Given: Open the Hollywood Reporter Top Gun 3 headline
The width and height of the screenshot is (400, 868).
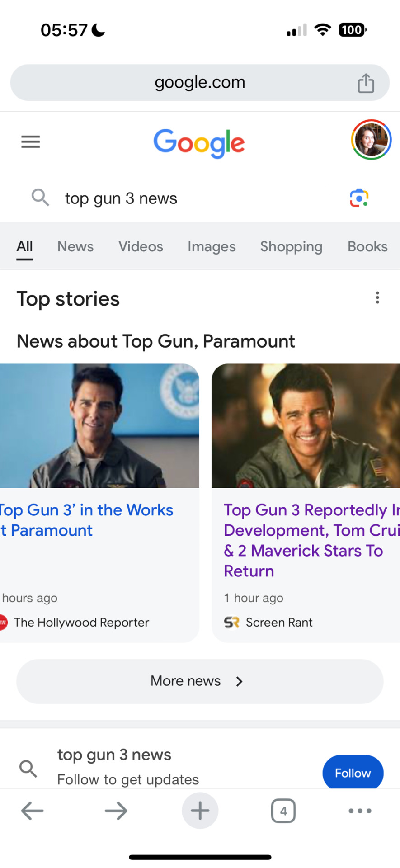Looking at the screenshot, I should click(87, 520).
